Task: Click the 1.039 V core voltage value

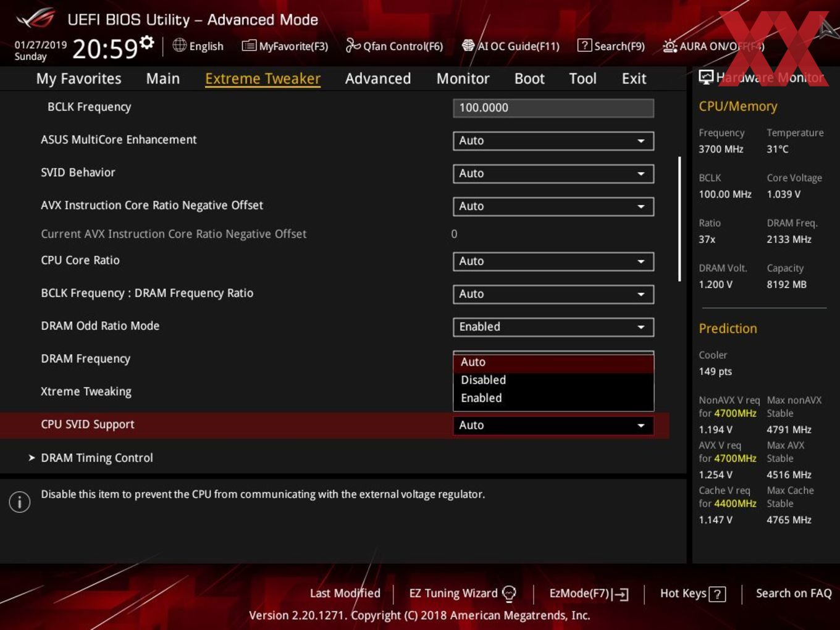Action: [x=783, y=194]
